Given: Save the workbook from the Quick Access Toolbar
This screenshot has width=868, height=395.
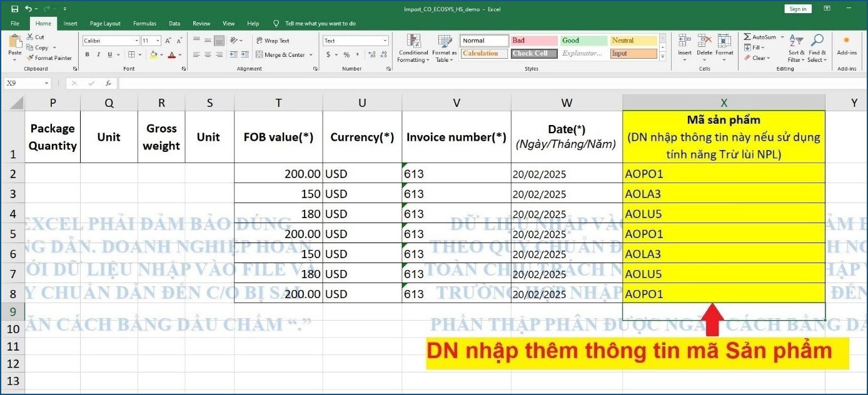Looking at the screenshot, I should point(14,9).
